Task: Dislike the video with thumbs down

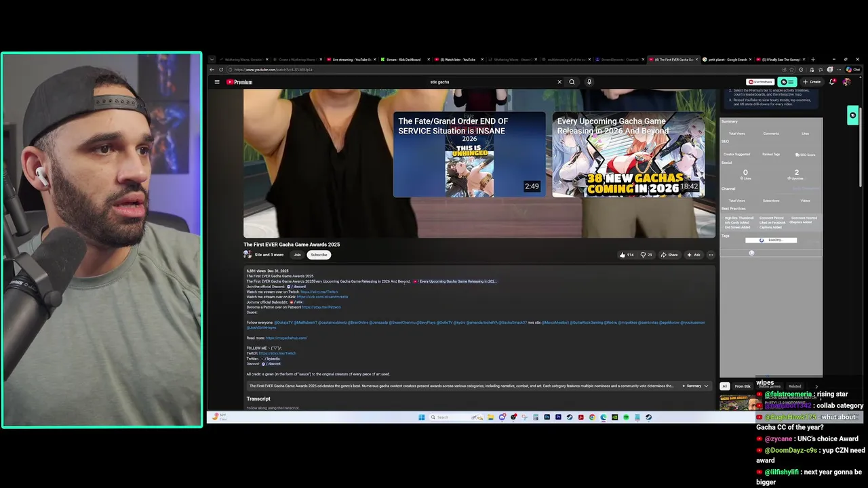Action: pos(646,255)
